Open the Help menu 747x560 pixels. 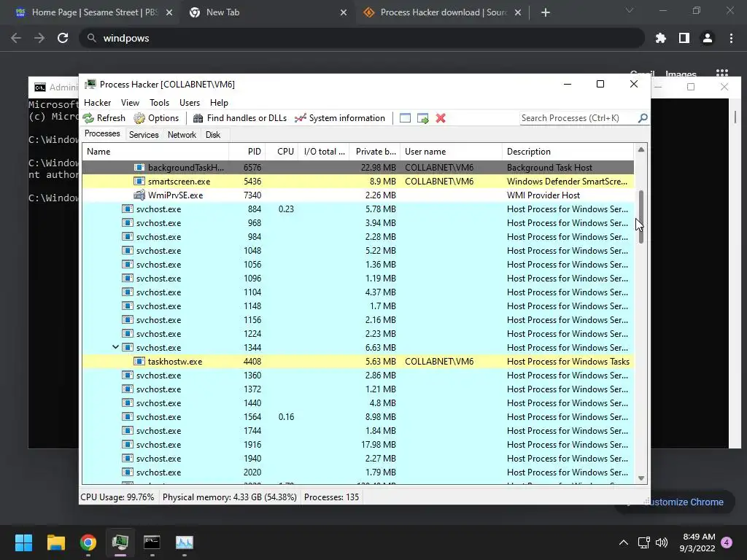(219, 103)
